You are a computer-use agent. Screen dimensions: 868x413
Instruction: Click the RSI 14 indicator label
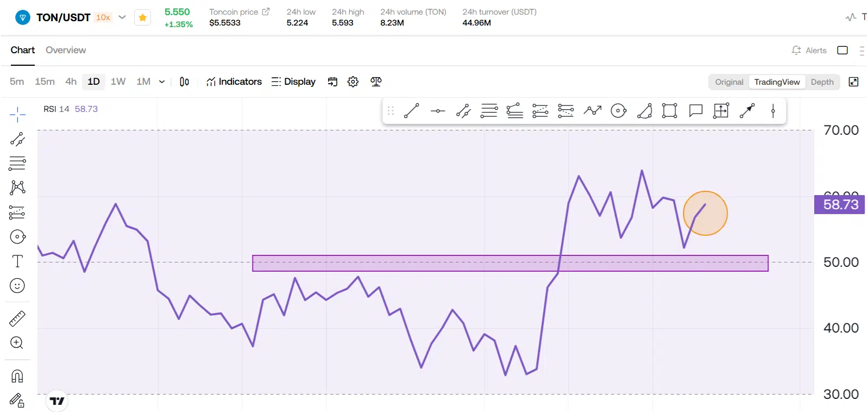coord(56,109)
